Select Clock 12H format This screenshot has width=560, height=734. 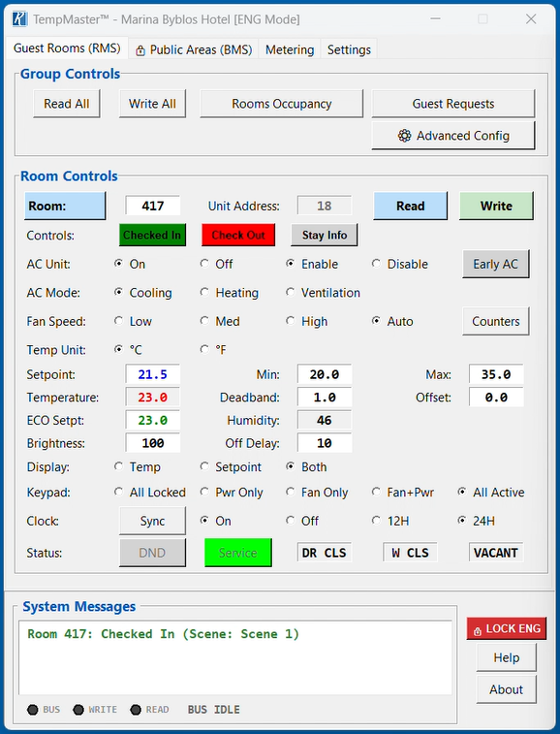[390, 521]
